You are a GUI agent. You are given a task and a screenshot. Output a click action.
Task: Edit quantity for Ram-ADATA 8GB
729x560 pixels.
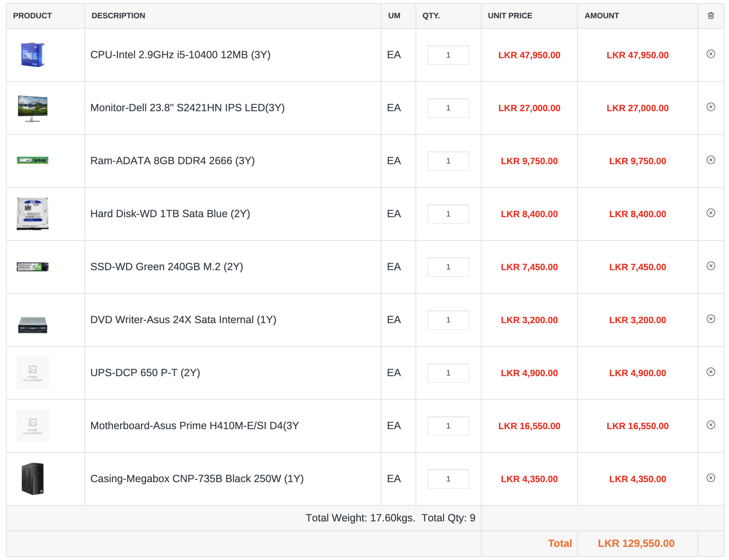point(448,161)
